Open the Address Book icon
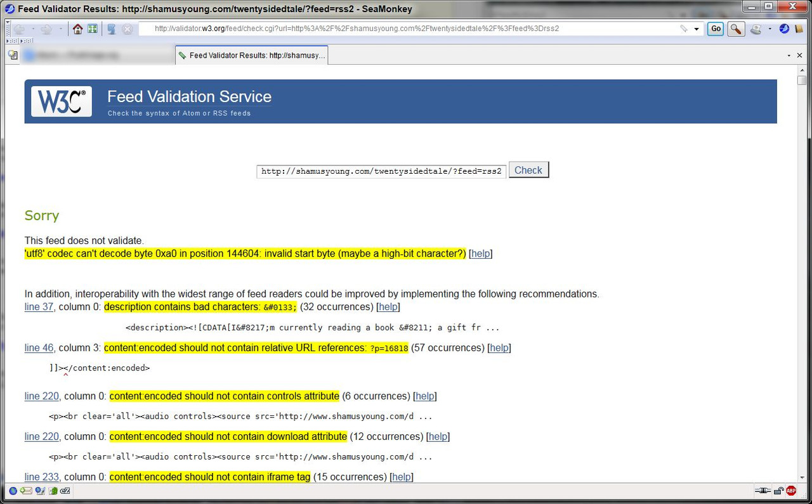The image size is (812, 504). [x=53, y=491]
